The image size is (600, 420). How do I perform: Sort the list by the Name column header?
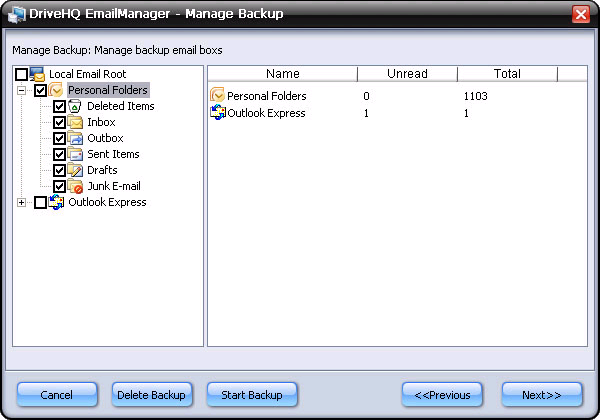point(283,73)
